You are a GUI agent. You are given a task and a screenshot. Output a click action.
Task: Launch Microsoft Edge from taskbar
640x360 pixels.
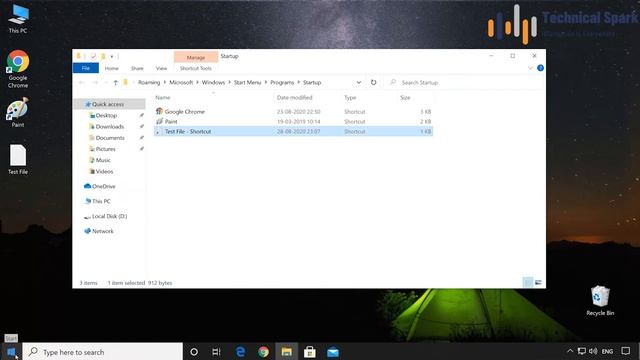[x=240, y=352]
